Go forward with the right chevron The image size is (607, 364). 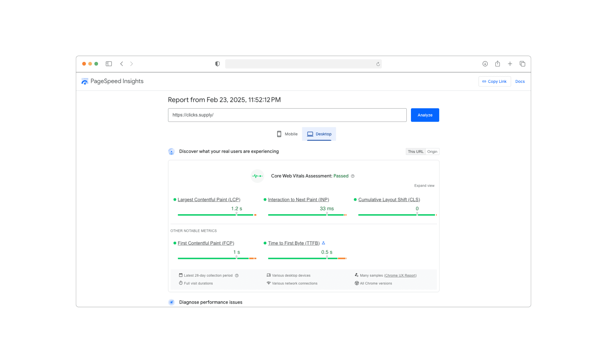click(131, 64)
